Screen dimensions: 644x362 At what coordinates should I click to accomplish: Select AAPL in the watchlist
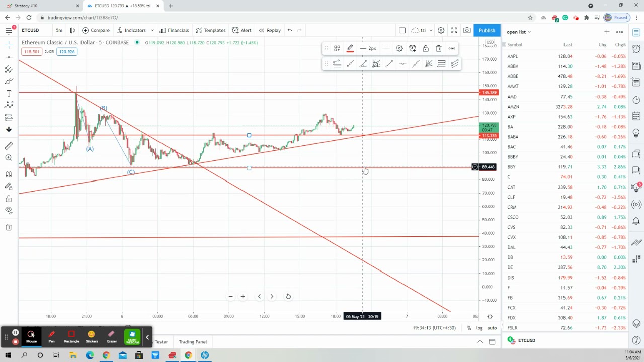pyautogui.click(x=566, y=56)
